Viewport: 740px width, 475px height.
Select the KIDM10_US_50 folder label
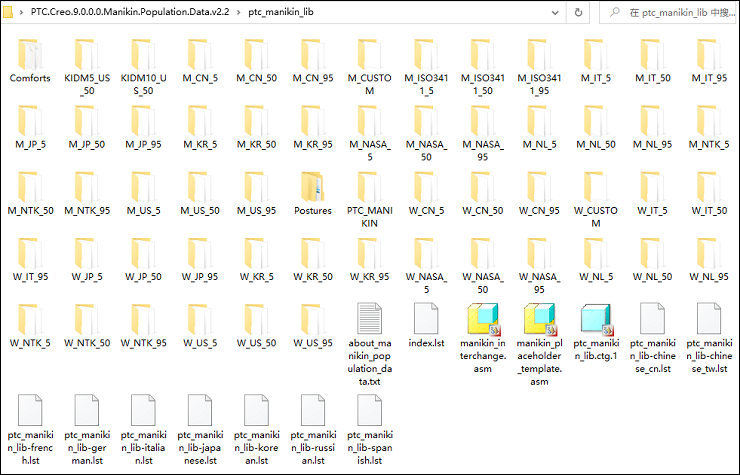point(143,84)
